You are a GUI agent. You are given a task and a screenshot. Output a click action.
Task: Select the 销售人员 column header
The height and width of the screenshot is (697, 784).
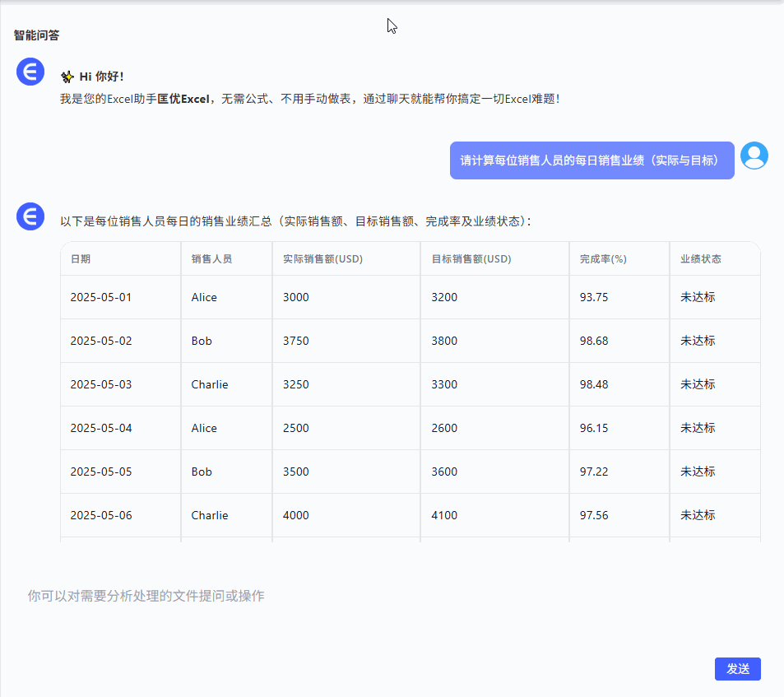(211, 258)
